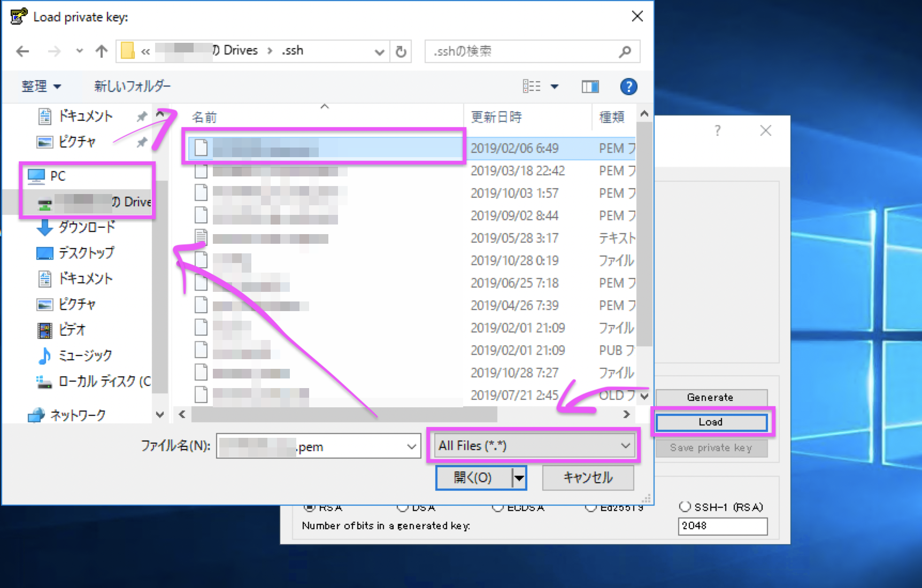This screenshot has height=588, width=922.
Task: Toggle the preview pane icon
Action: coord(590,86)
